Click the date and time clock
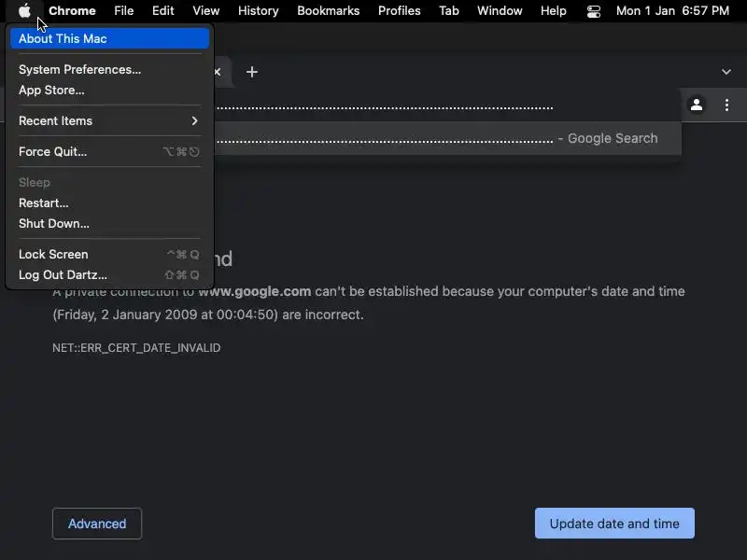 [x=672, y=10]
